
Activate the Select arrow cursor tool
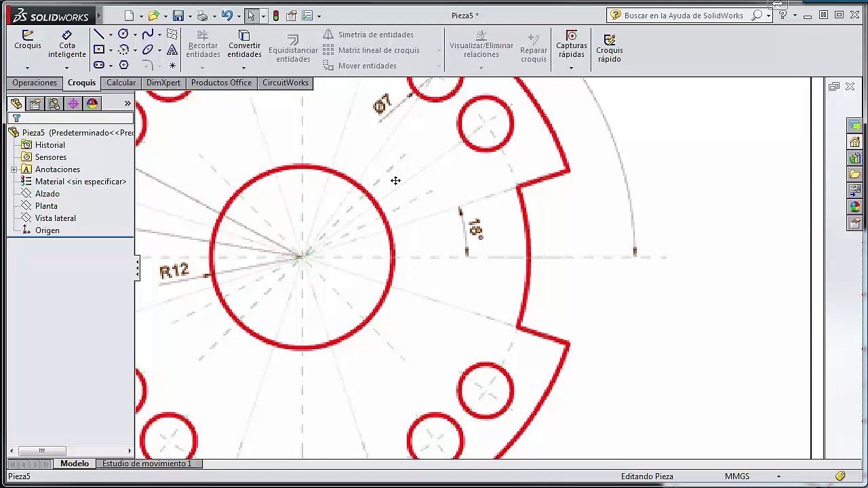click(x=251, y=16)
